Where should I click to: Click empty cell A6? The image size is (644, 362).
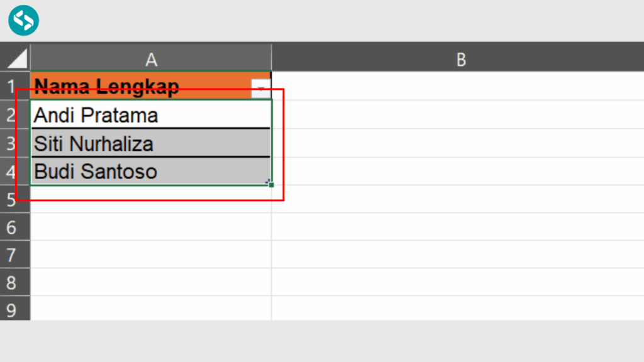151,227
